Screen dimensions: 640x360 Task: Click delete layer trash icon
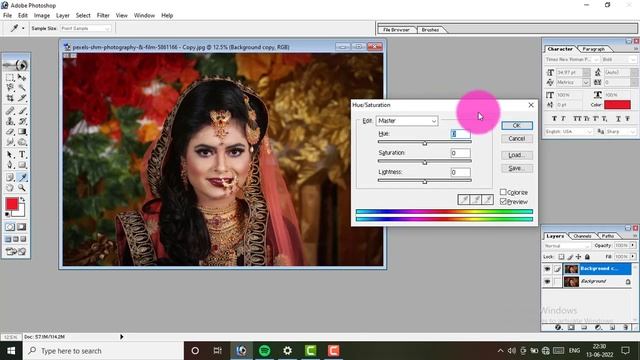[x=625, y=327]
